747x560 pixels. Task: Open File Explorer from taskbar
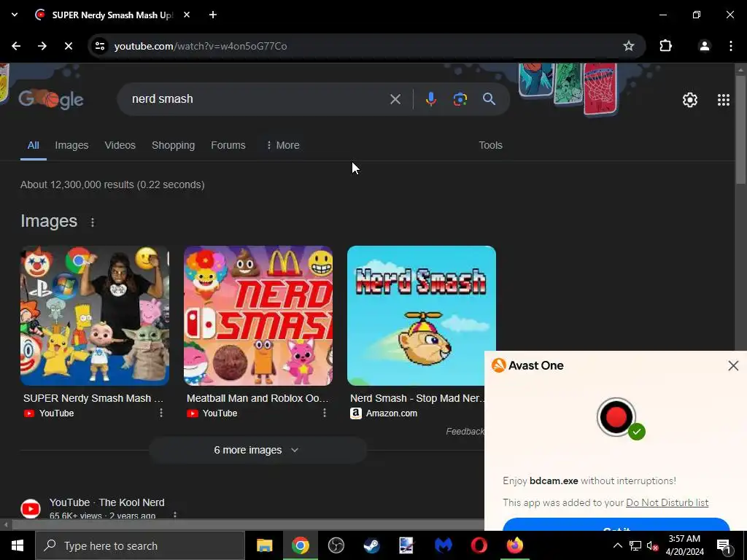(264, 545)
